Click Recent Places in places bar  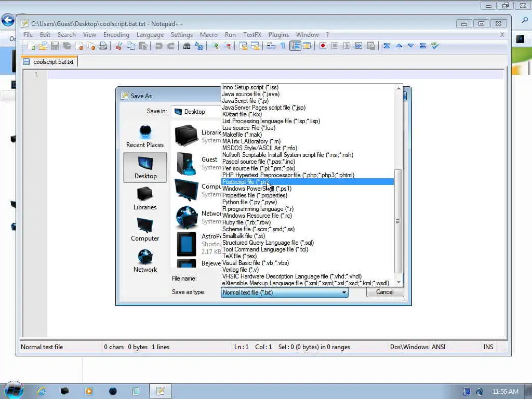pos(145,136)
